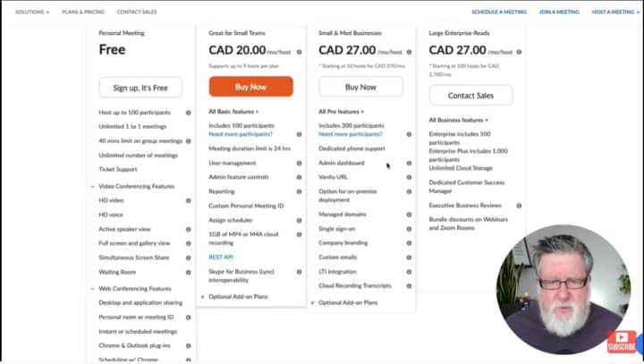Click info icon next to Vanity URL
644x364 pixels.
(410, 177)
